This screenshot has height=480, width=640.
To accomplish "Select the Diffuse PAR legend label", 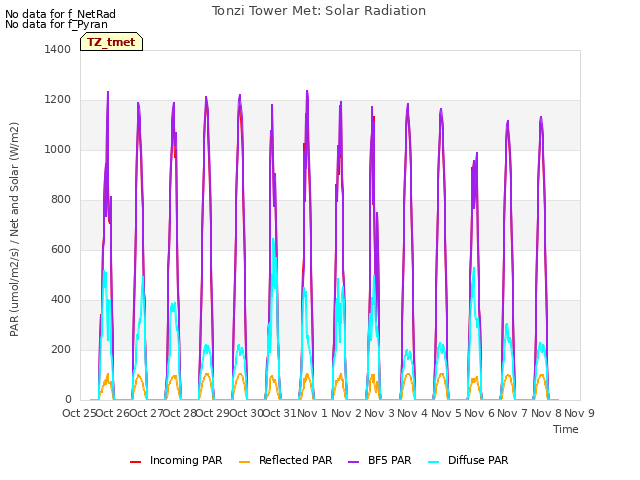I will click(478, 460).
